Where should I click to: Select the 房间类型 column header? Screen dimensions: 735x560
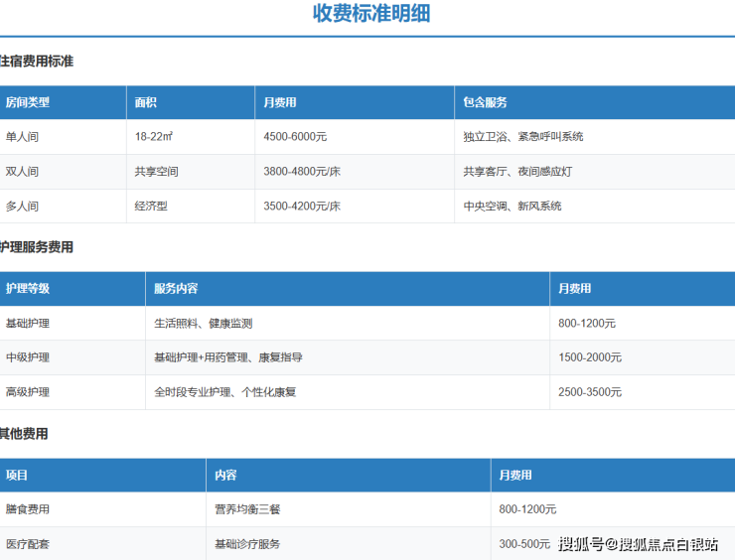(28, 102)
